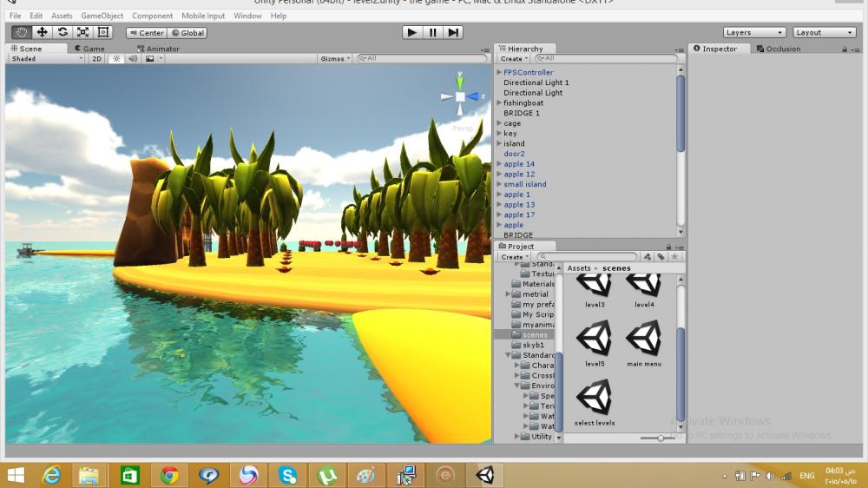Open Skype from the taskbar

click(288, 475)
